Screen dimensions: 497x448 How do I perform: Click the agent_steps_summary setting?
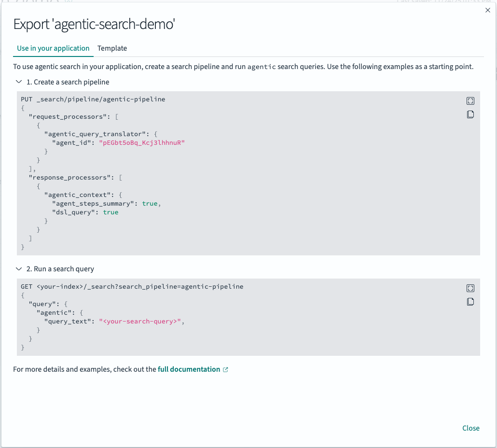click(x=97, y=203)
